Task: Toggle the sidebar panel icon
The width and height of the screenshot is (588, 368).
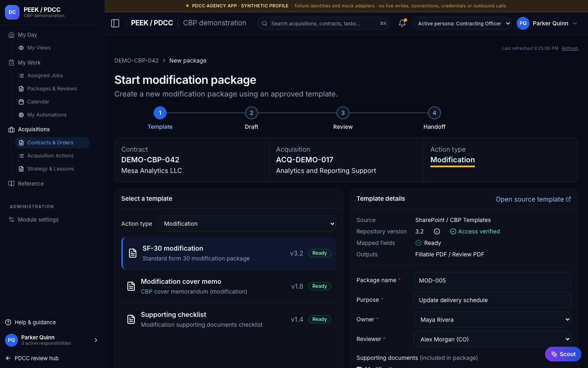Action: (115, 23)
